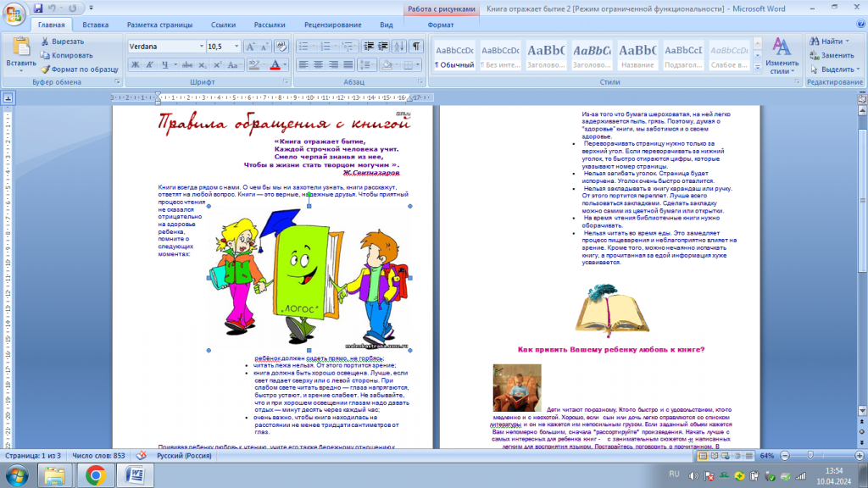Apply superscript formatting
This screenshot has height=488, width=868.
coord(217,65)
